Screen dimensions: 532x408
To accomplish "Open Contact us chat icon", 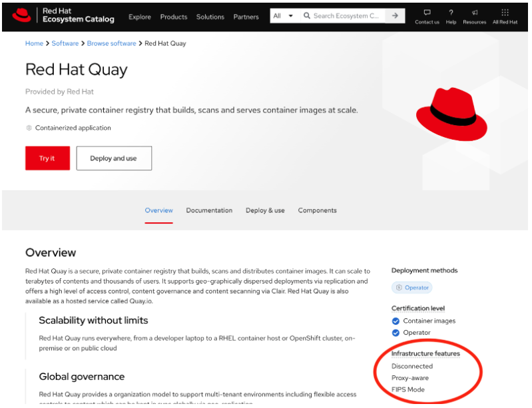I will point(427,13).
